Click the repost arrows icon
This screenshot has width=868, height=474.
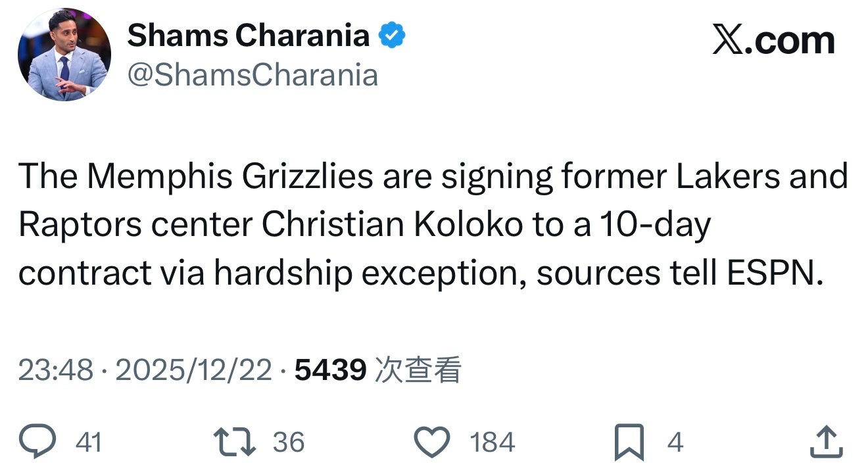tap(236, 442)
